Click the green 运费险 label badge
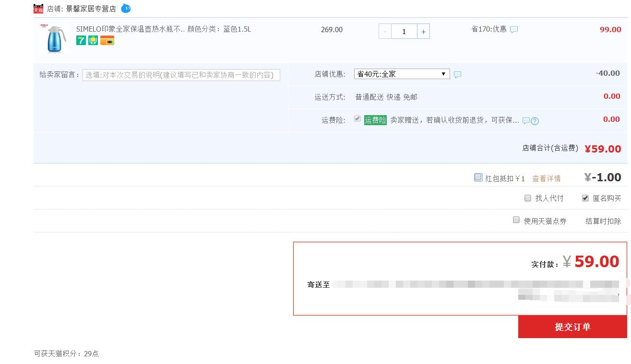 coord(375,120)
